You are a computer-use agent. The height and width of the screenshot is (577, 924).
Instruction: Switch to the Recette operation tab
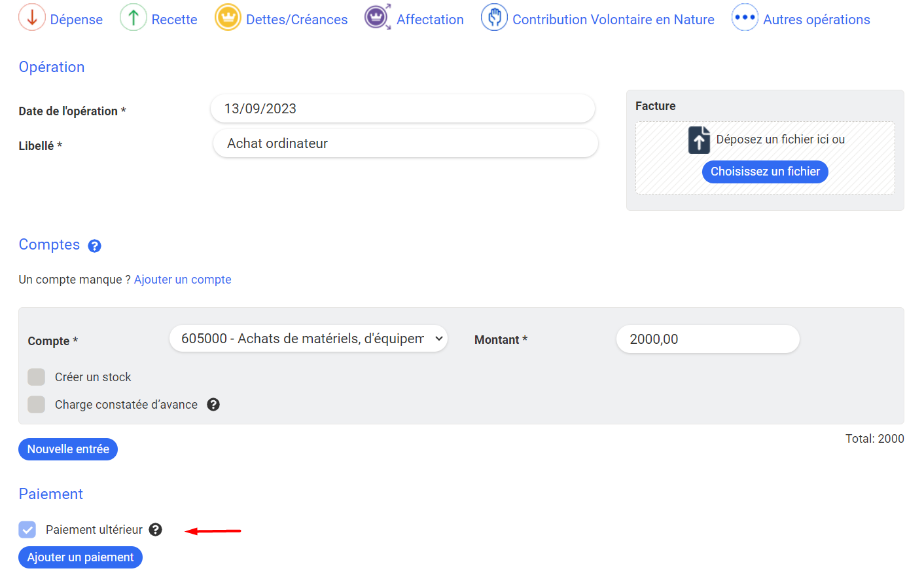click(174, 20)
